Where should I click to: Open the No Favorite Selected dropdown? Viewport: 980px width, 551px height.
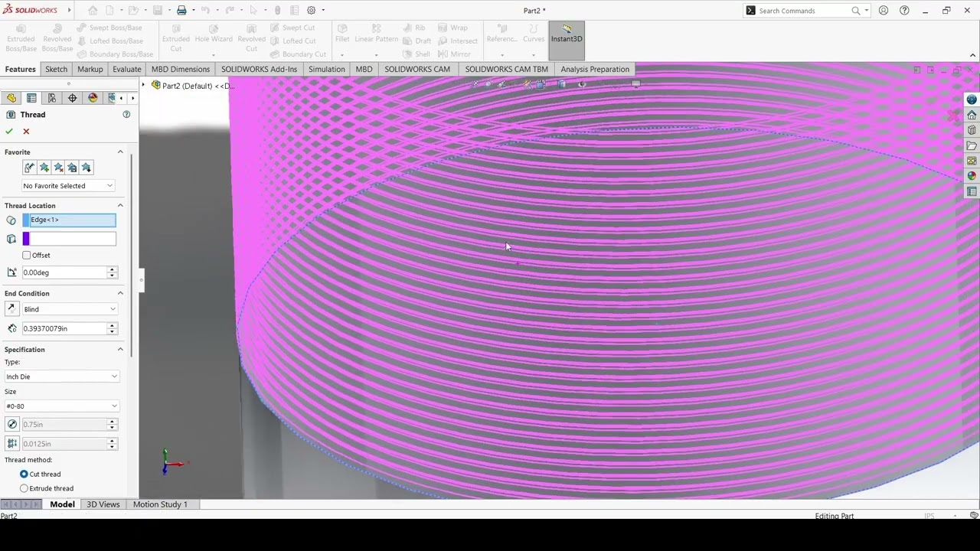(68, 186)
